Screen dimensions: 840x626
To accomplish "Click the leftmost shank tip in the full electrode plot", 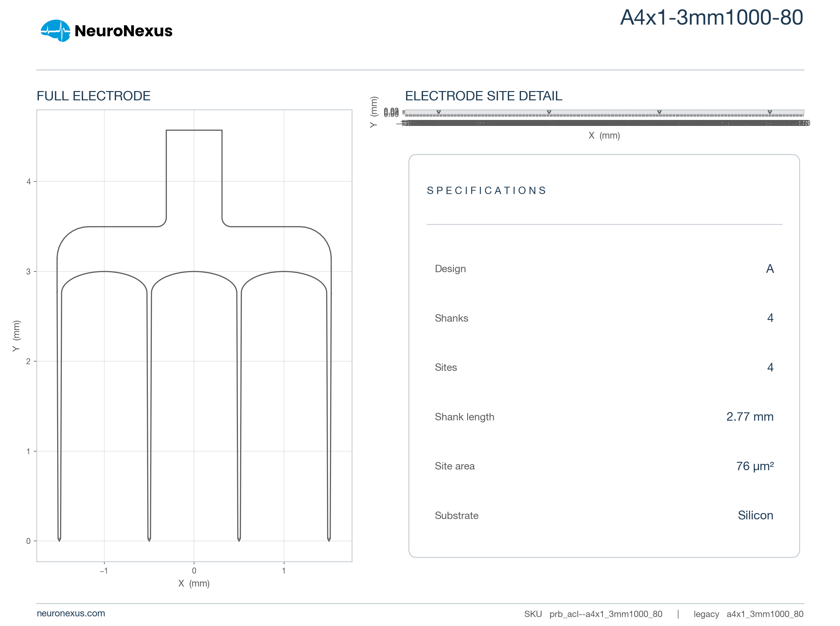I will pos(59,539).
